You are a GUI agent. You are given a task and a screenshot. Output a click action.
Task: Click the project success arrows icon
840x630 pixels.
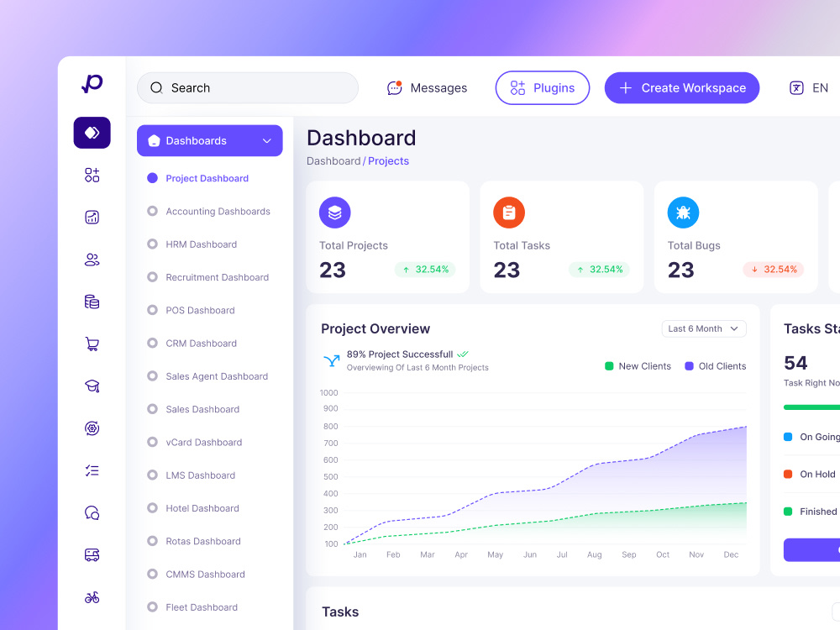point(332,360)
